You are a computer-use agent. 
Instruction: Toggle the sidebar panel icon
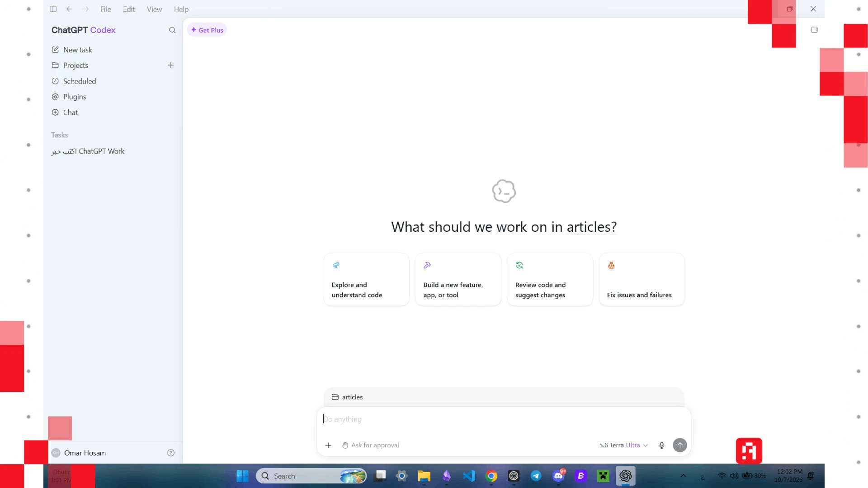(53, 9)
